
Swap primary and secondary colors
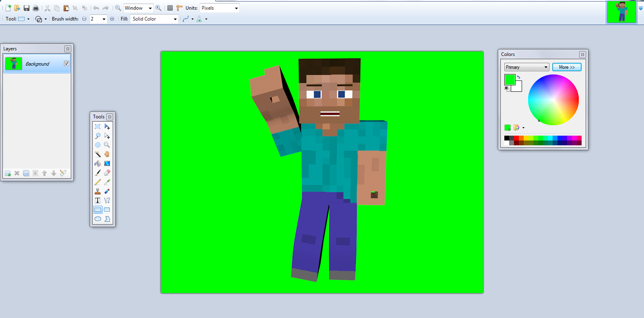(x=519, y=77)
